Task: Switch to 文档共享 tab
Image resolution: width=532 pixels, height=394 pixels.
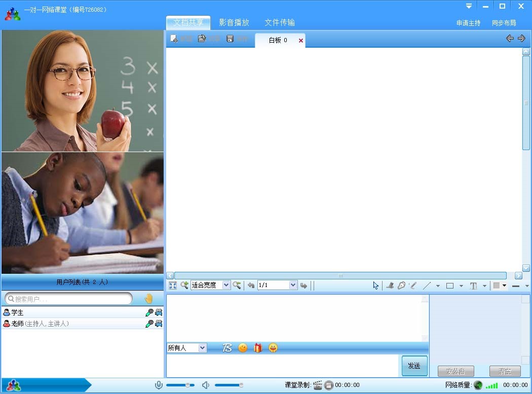Action: 188,22
